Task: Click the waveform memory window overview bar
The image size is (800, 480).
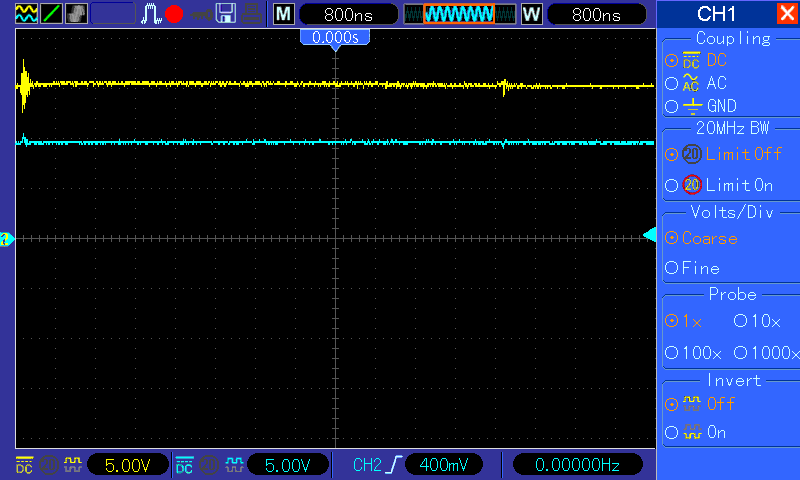Action: tap(460, 14)
